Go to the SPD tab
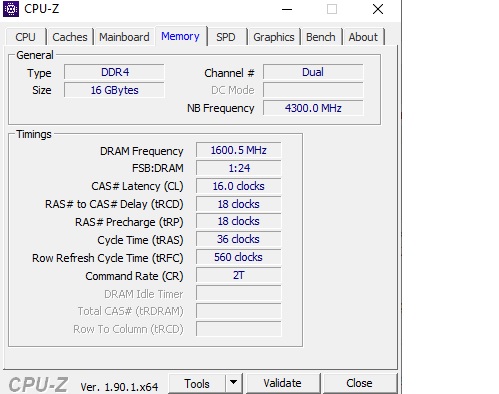This screenshot has height=394, width=499. click(226, 37)
